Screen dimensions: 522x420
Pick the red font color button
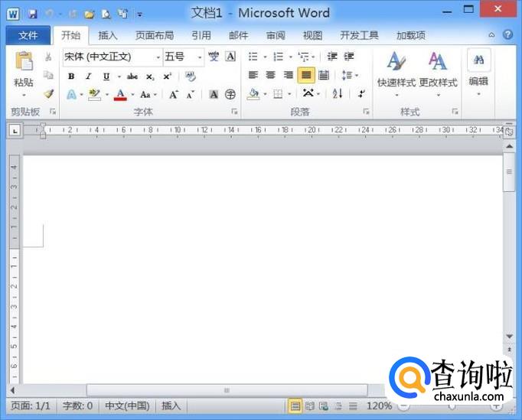coord(120,95)
